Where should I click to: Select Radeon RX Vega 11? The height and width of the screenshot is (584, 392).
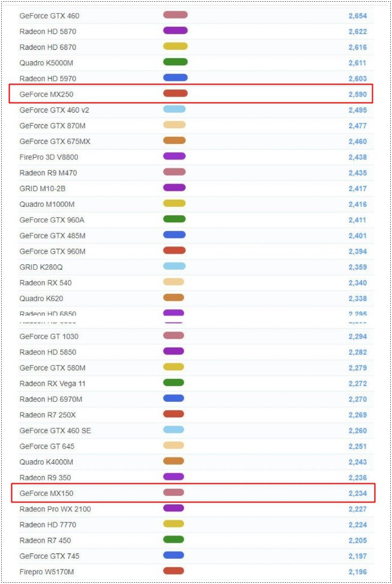53,384
